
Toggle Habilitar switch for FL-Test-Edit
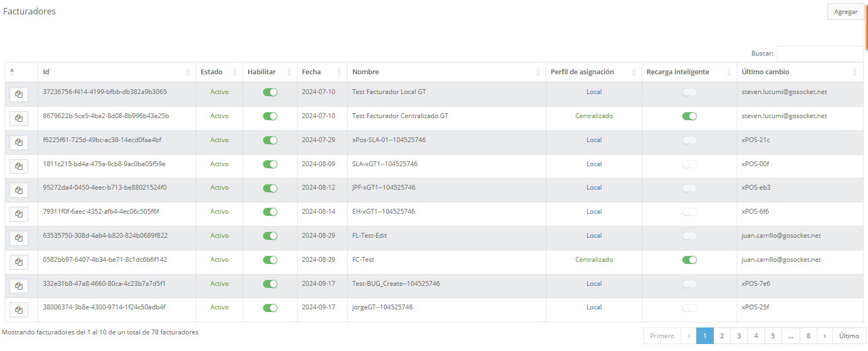(x=270, y=236)
